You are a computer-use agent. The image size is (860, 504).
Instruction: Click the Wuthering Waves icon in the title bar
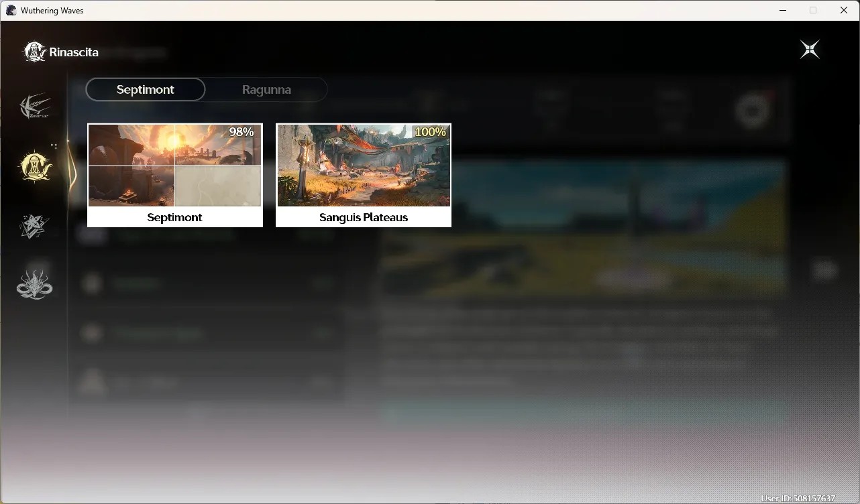click(x=11, y=10)
